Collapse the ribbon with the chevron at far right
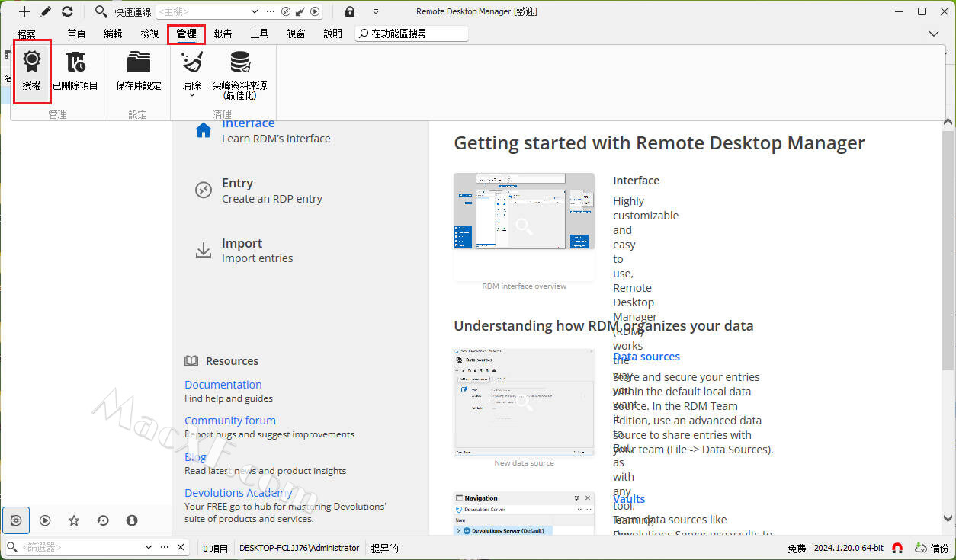Image resolution: width=956 pixels, height=560 pixels. tap(934, 34)
